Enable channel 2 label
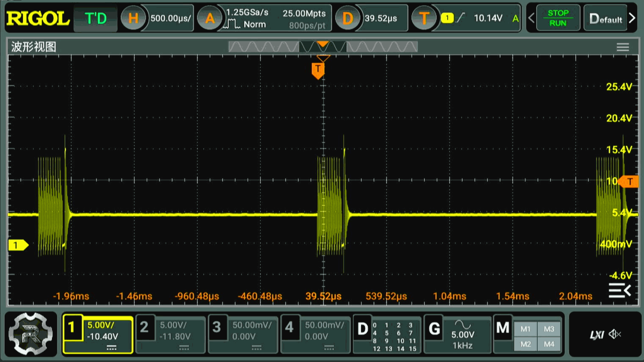Image resolution: width=644 pixels, height=362 pixels. [x=144, y=327]
